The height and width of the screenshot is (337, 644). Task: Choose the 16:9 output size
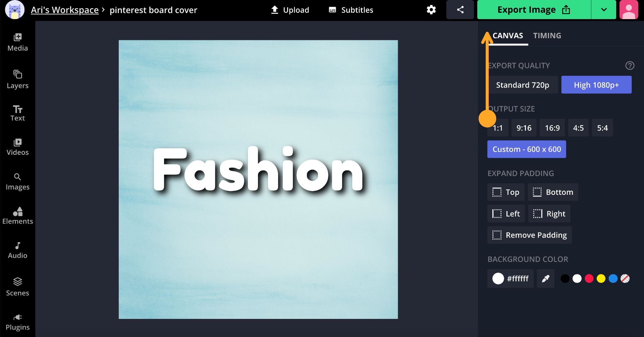[x=552, y=128]
